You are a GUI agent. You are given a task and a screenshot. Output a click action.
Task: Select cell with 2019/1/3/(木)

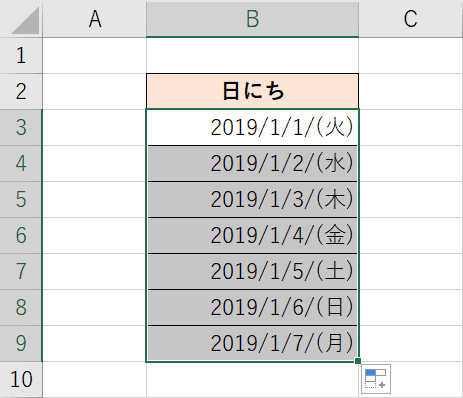coord(252,199)
